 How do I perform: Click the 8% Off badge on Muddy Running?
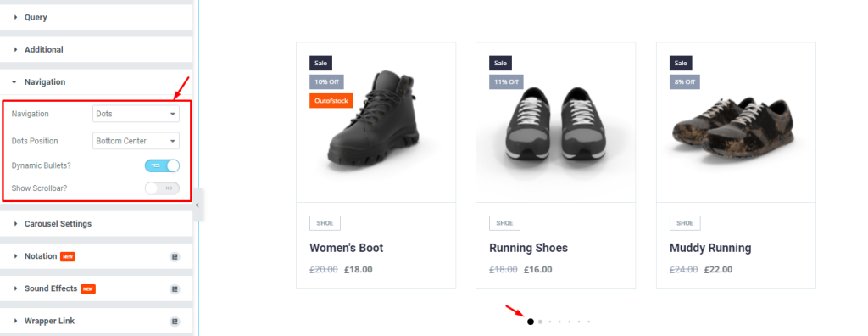tap(685, 82)
